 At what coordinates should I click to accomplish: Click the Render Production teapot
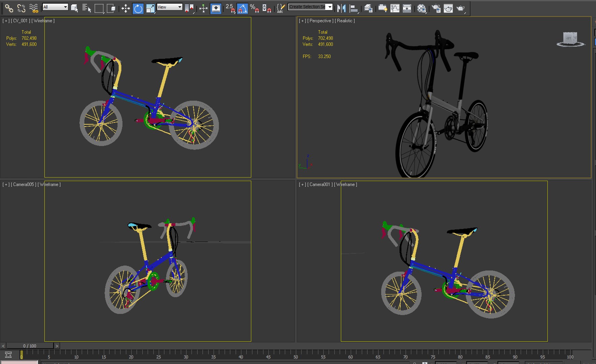(461, 8)
